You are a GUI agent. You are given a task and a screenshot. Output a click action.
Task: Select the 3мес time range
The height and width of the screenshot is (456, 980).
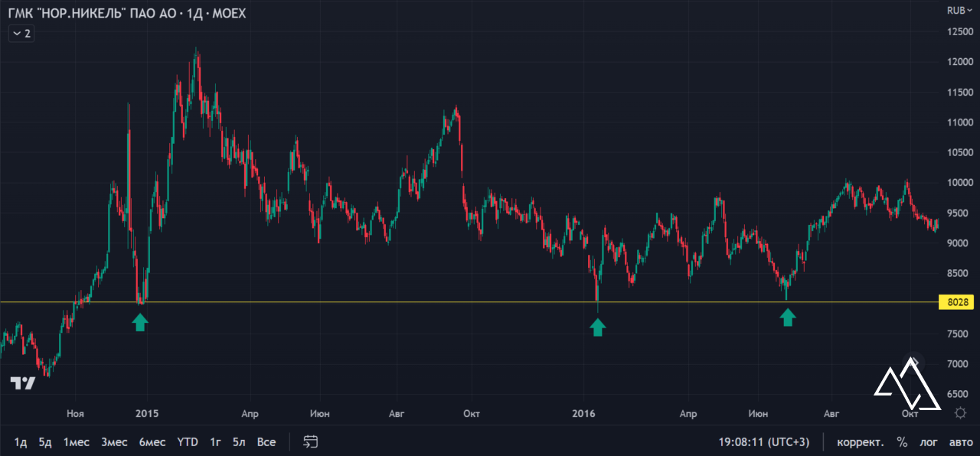pyautogui.click(x=114, y=442)
